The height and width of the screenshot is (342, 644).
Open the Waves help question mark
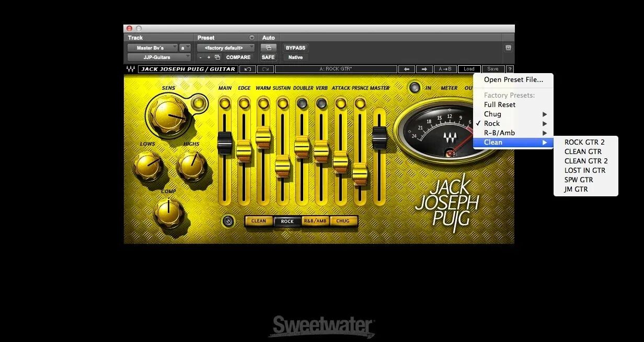(x=510, y=69)
